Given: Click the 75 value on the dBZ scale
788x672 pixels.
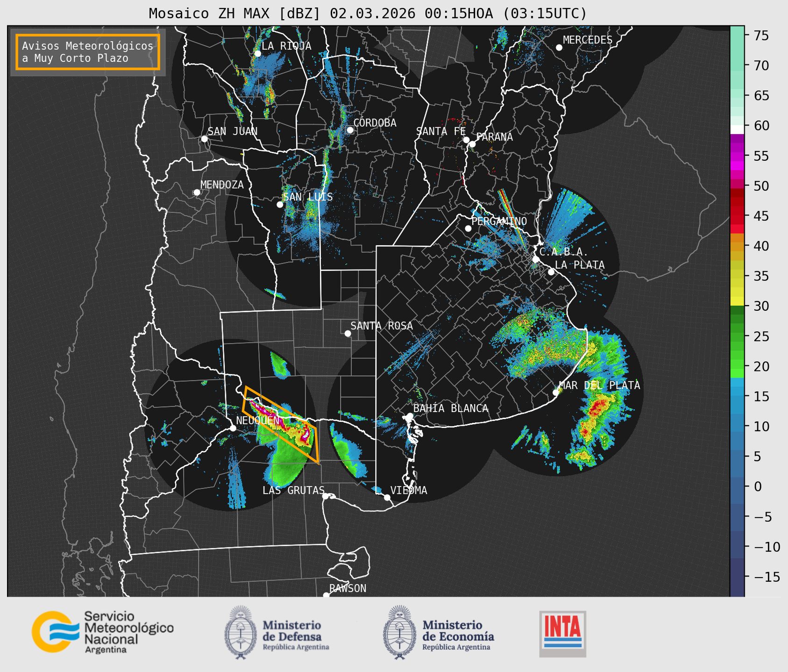Looking at the screenshot, I should [762, 36].
